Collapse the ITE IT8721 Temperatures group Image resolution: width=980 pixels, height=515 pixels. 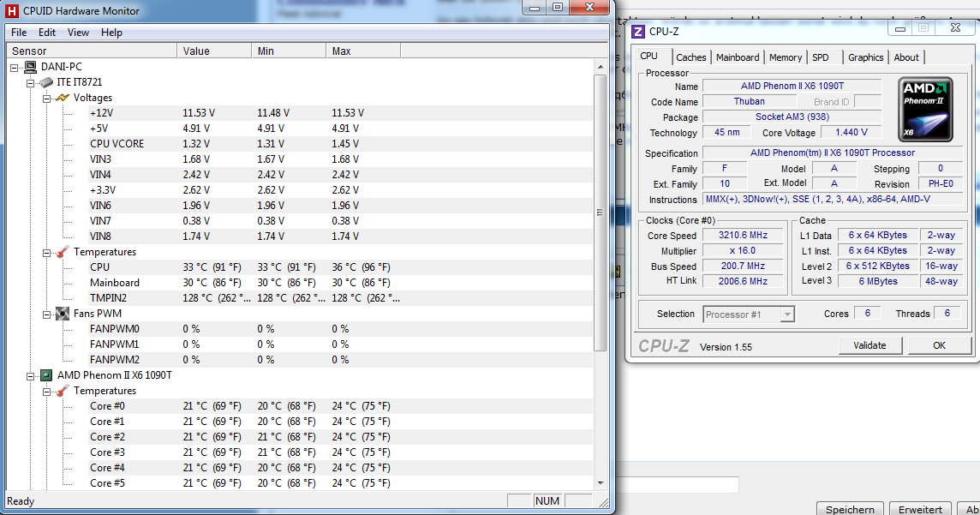(46, 253)
